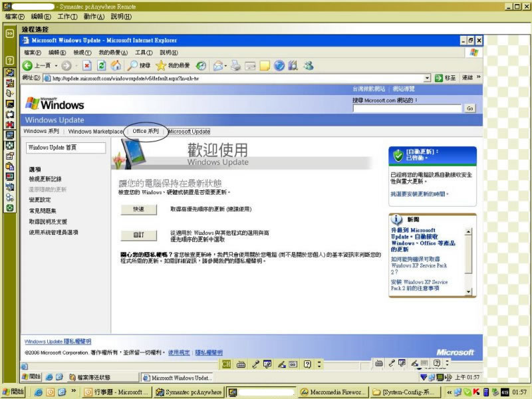Switch to Macromedia Fireworks taskbar button
Screen dimensions: 532x399
coord(334,392)
